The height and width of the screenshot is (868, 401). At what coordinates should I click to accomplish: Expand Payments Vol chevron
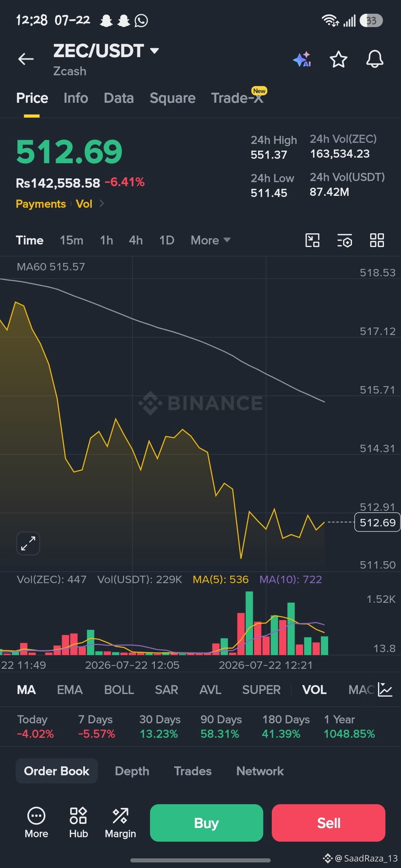102,203
